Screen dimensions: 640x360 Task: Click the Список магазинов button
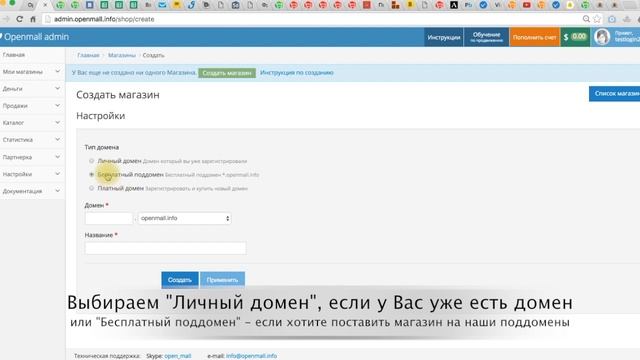tap(615, 93)
